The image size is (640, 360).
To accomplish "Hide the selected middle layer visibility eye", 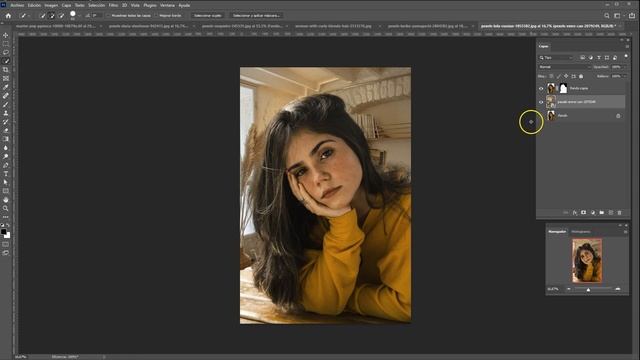I will pos(541,102).
